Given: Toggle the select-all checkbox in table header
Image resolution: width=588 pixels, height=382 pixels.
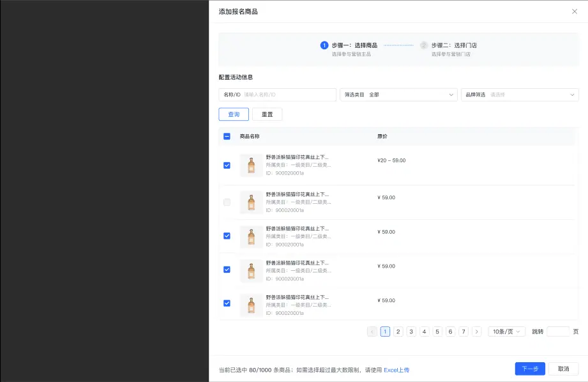Looking at the screenshot, I should (227, 136).
